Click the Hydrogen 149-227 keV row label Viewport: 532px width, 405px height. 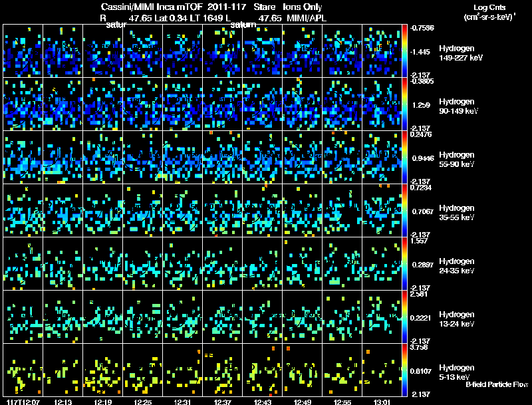[x=461, y=53]
